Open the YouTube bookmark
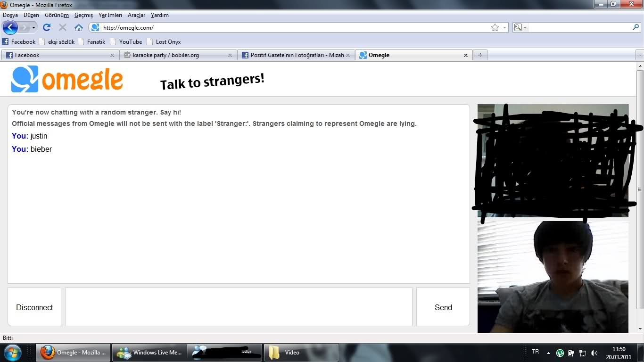This screenshot has height=362, width=644. 126,42
